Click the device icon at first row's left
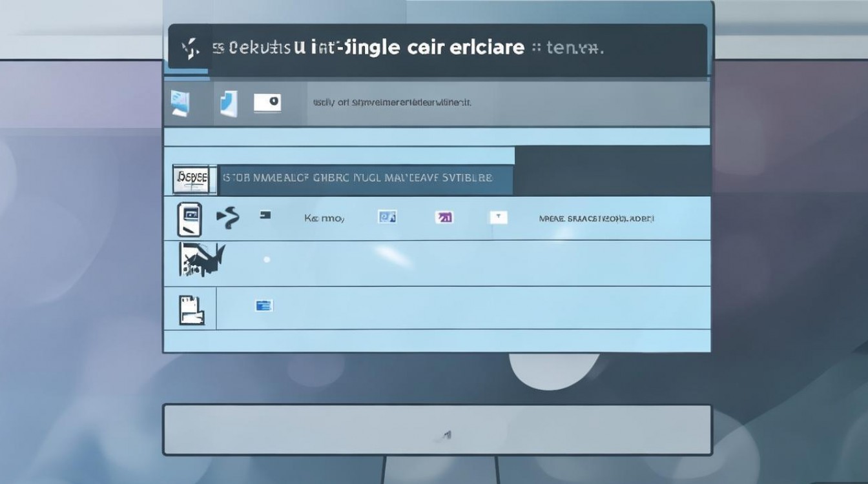 (189, 219)
